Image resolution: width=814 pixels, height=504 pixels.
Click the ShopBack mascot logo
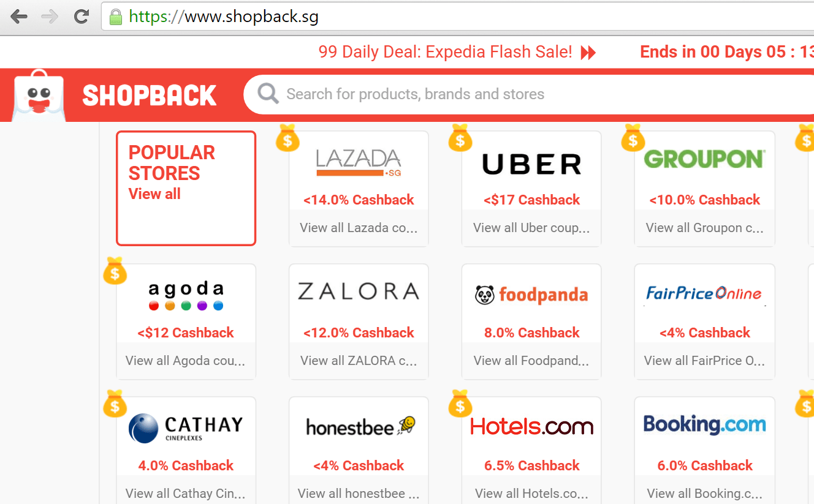click(x=37, y=95)
